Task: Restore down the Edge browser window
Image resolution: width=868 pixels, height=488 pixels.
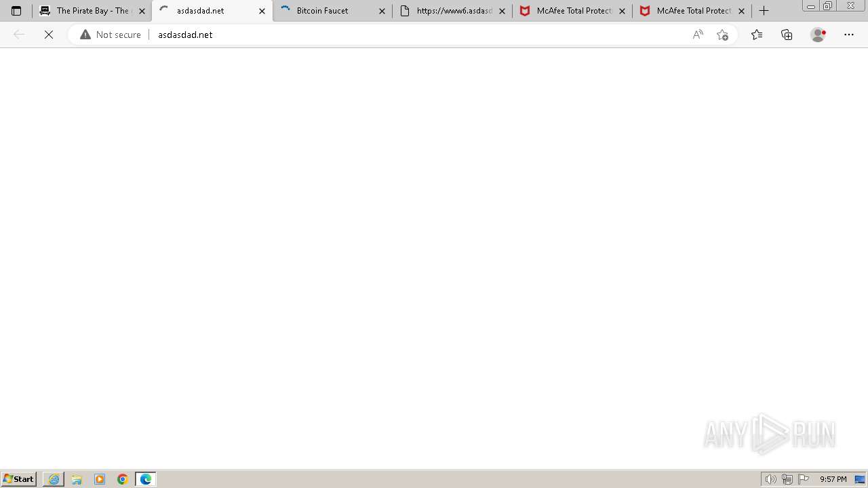Action: click(828, 5)
